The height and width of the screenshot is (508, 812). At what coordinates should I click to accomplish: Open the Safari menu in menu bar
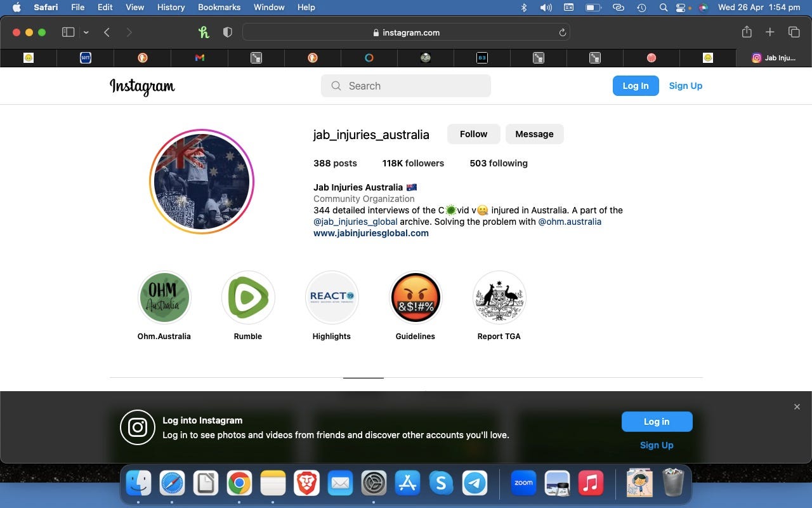pos(46,7)
